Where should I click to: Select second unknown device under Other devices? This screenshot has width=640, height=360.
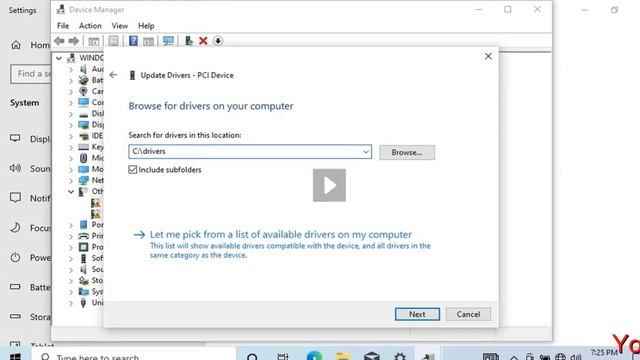pyautogui.click(x=96, y=214)
